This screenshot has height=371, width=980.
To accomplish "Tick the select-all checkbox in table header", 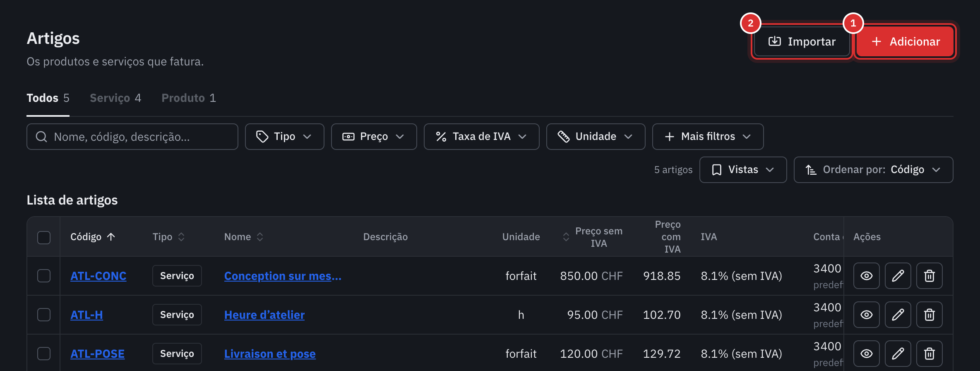I will pos(44,237).
